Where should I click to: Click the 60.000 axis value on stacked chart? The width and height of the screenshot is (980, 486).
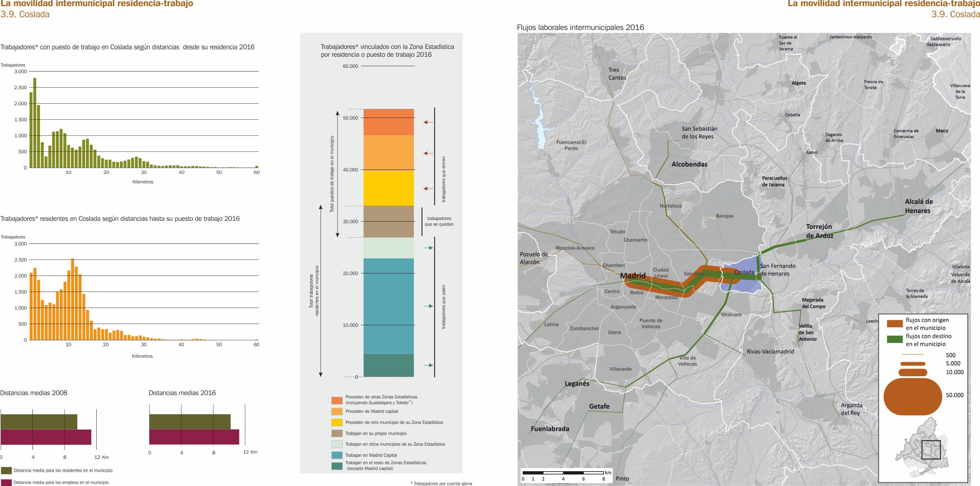click(x=351, y=66)
